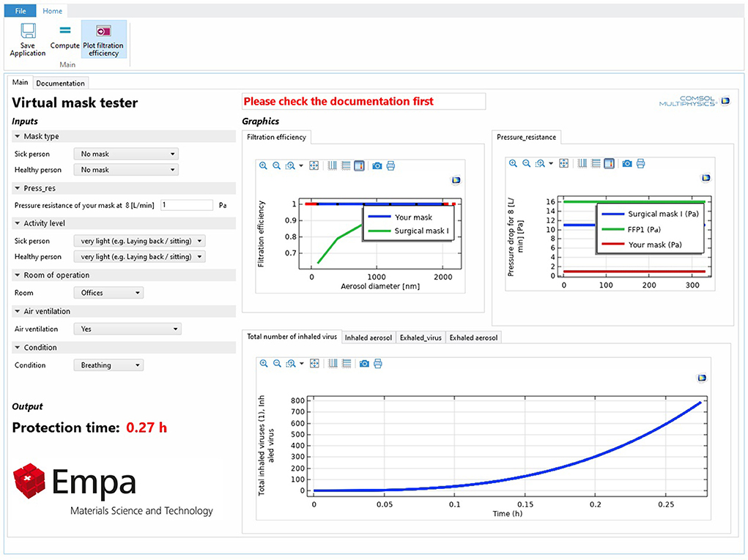Click the 'Please check the documentation first' notice
This screenshot has height=560, width=748.
click(338, 101)
